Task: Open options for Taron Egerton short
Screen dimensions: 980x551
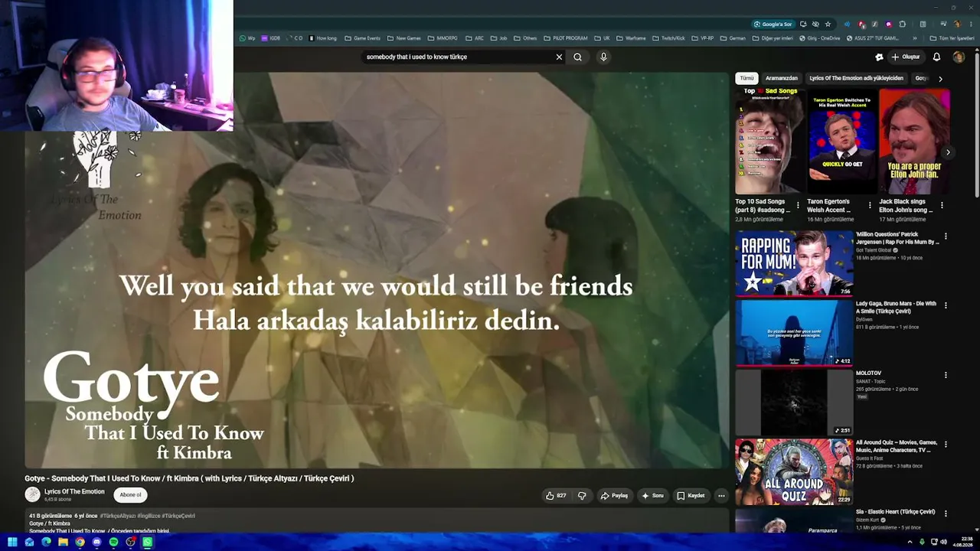Action: pyautogui.click(x=870, y=205)
